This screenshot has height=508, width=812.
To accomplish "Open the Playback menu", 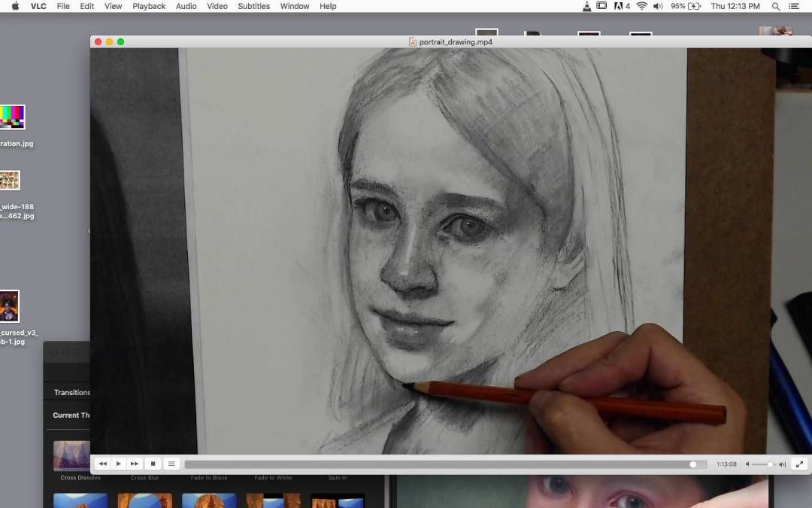I will (149, 6).
